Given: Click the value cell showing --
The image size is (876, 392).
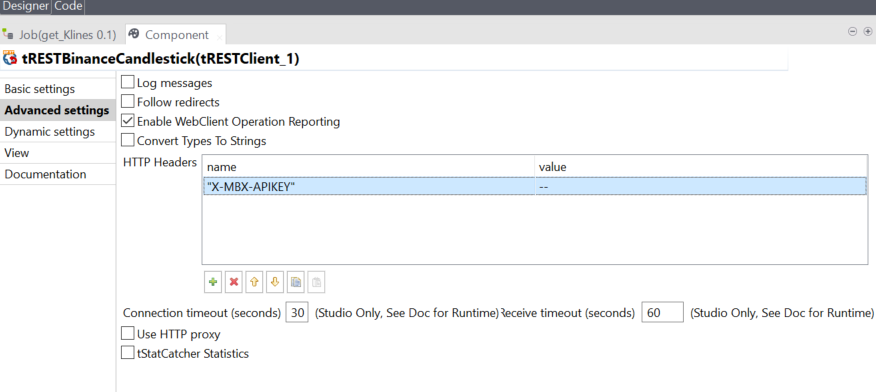Looking at the screenshot, I should pyautogui.click(x=700, y=187).
